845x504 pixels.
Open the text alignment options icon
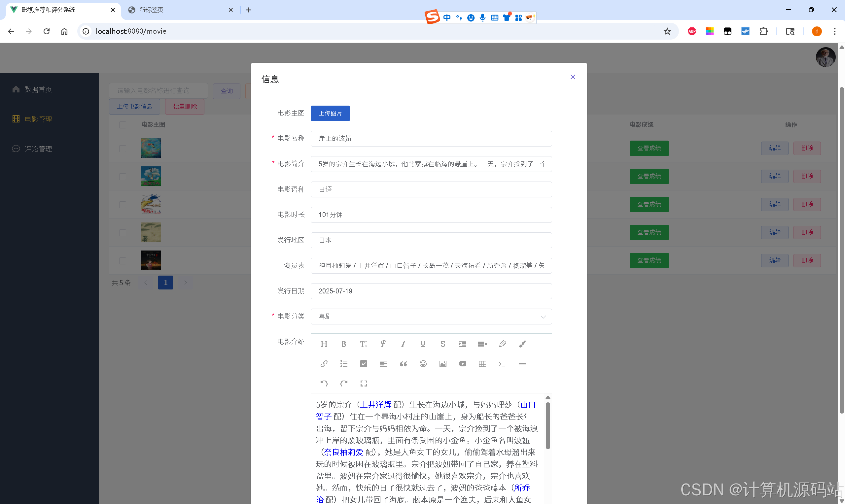(x=383, y=364)
